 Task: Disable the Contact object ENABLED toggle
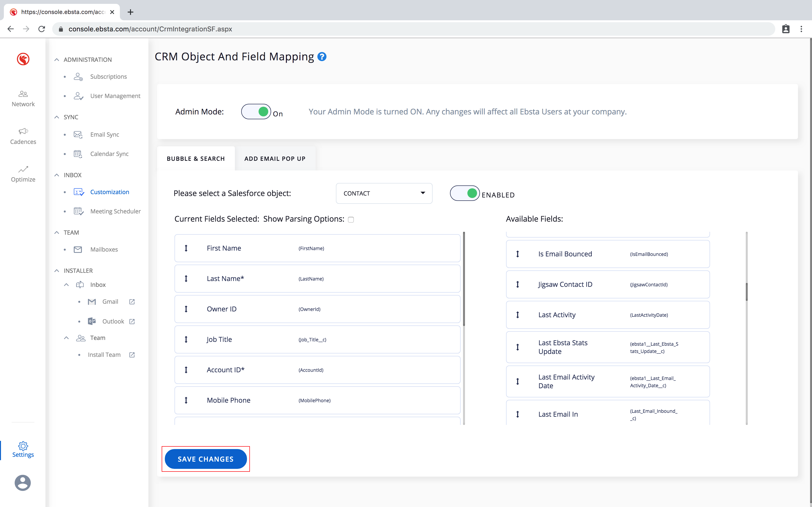(464, 193)
